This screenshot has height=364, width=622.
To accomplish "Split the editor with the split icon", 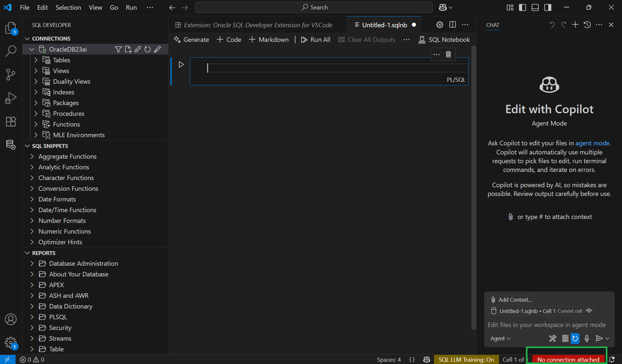I will click(453, 25).
